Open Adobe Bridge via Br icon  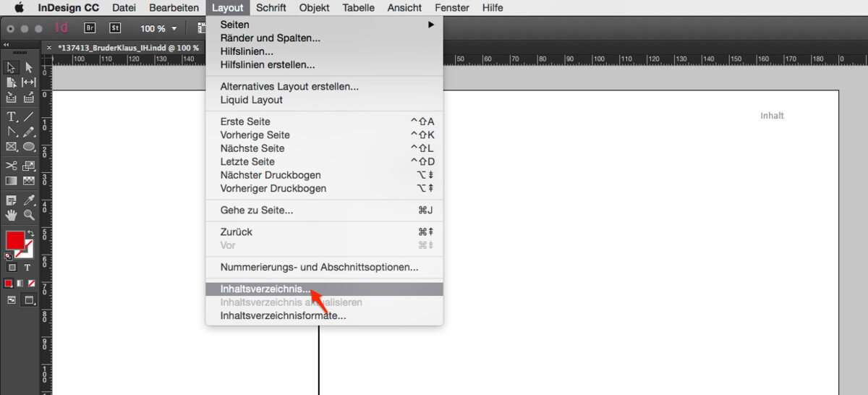click(x=90, y=28)
